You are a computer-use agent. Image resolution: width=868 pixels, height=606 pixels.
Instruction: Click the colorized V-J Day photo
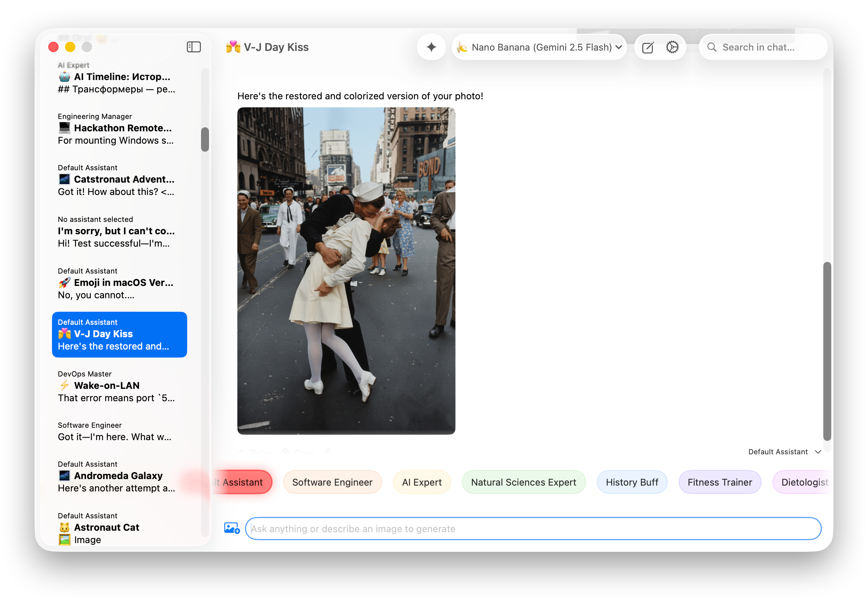point(346,271)
